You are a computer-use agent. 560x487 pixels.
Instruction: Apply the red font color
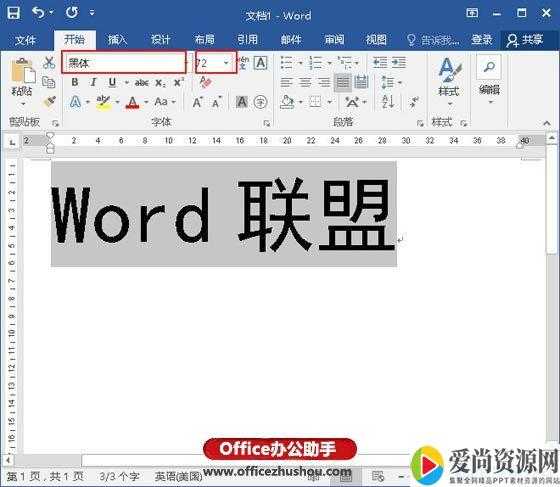132,103
